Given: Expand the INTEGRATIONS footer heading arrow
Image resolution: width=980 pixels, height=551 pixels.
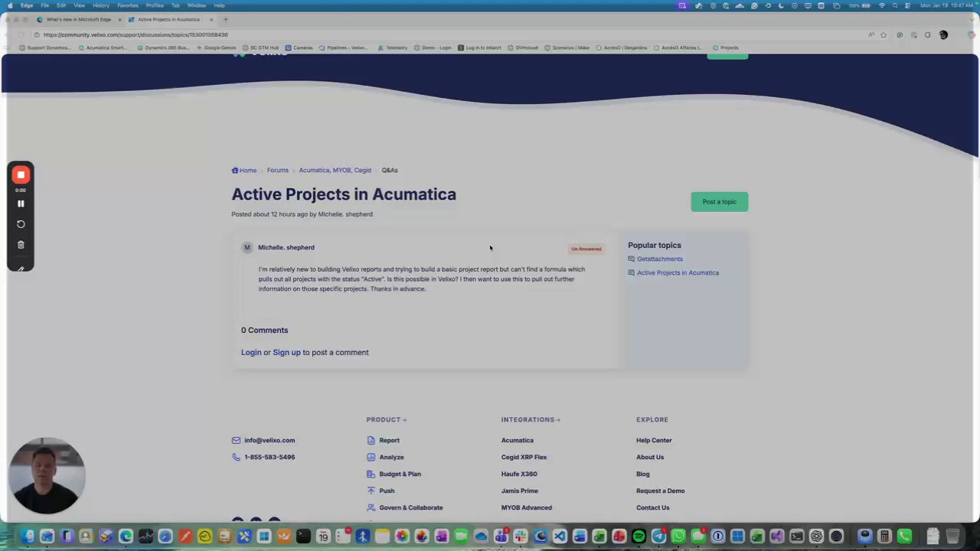Looking at the screenshot, I should [x=558, y=419].
